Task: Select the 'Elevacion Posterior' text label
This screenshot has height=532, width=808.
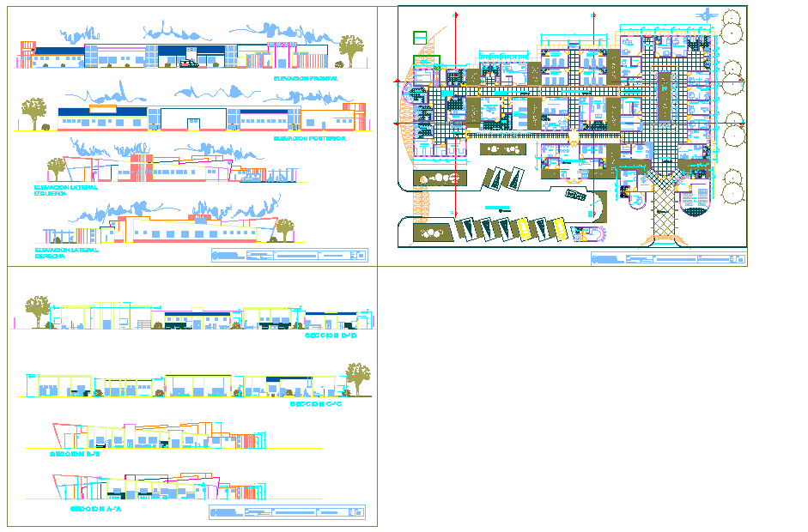Action: pyautogui.click(x=309, y=137)
